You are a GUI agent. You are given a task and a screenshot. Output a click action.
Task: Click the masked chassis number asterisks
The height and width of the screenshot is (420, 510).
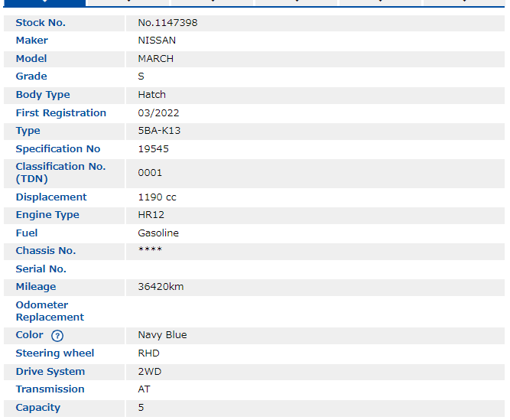pyautogui.click(x=150, y=251)
